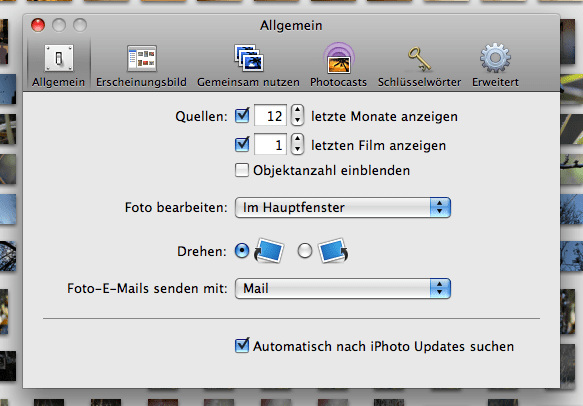Decrease the Film count with stepper down arrow
The height and width of the screenshot is (406, 583).
[x=297, y=149]
